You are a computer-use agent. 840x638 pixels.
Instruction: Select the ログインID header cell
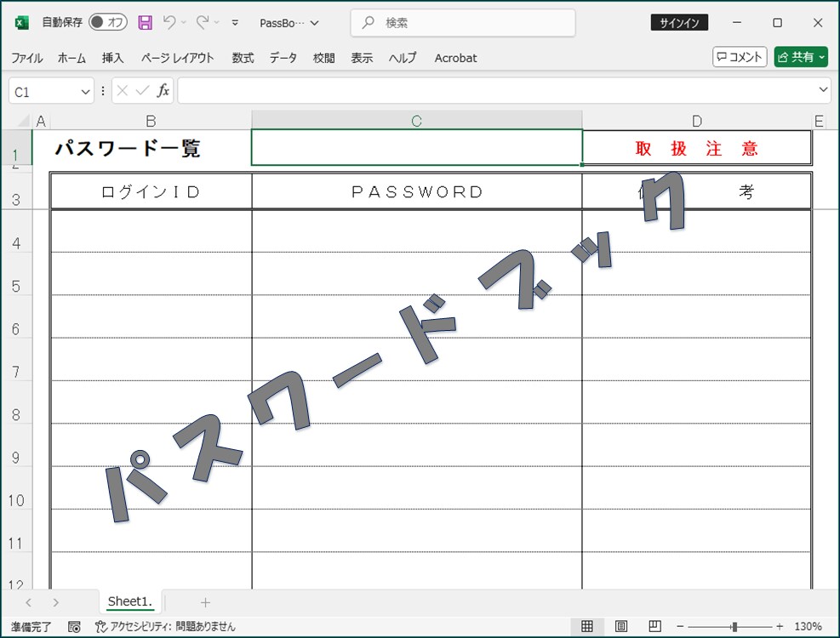pyautogui.click(x=151, y=191)
